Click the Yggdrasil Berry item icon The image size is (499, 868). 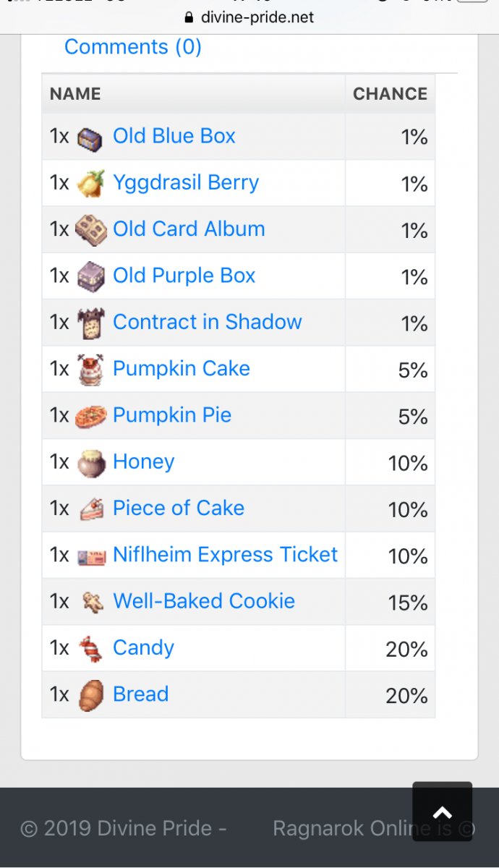(x=91, y=184)
